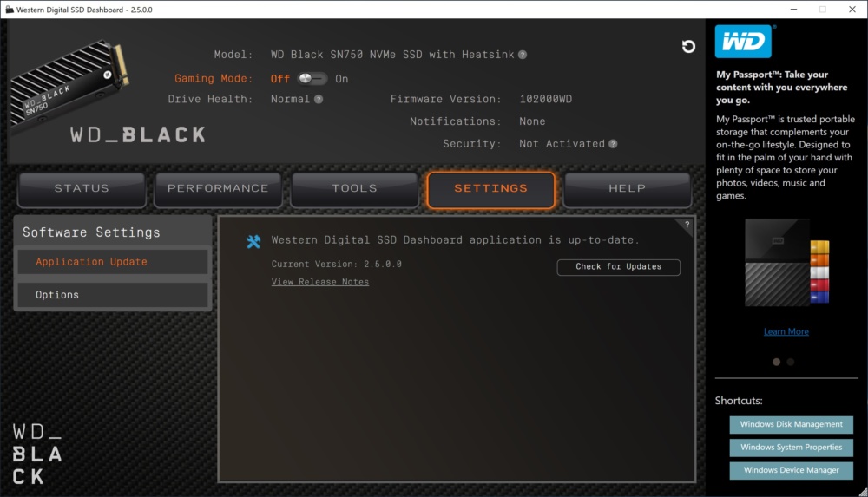868x497 pixels.
Task: Open the panel help question mark corner
Action: [x=687, y=224]
